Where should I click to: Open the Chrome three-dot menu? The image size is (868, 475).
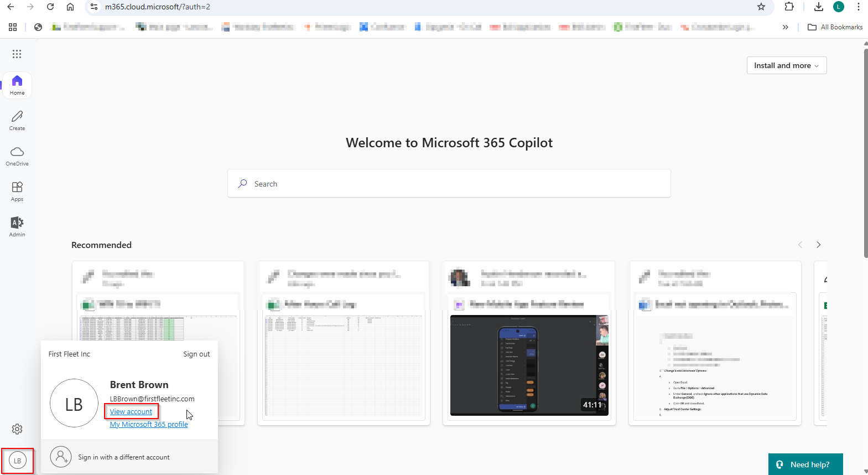(858, 7)
